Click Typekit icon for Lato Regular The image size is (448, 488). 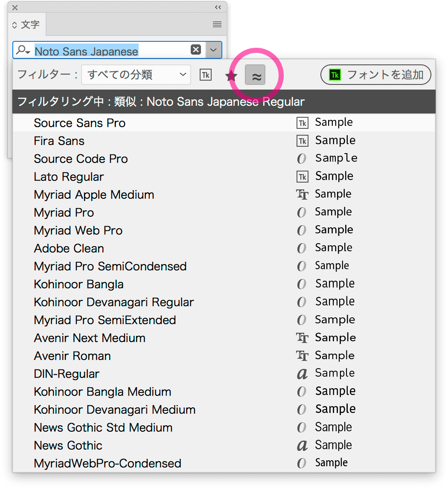click(303, 177)
